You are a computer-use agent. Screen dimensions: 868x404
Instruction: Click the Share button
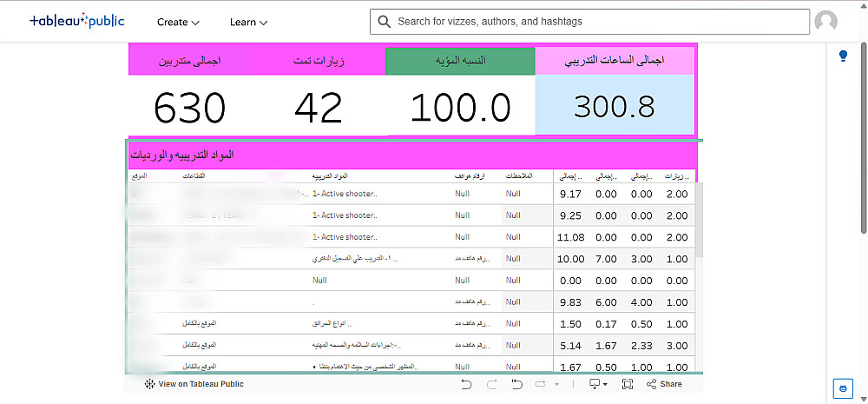[664, 384]
